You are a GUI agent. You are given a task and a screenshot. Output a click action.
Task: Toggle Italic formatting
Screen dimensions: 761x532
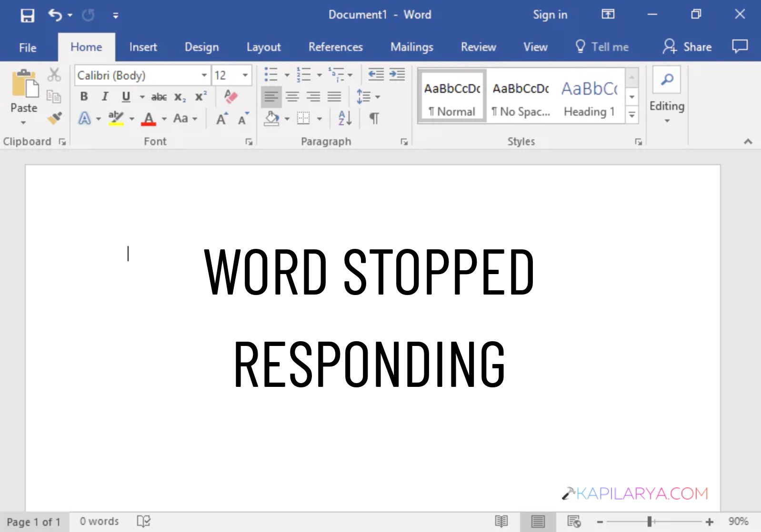point(105,97)
